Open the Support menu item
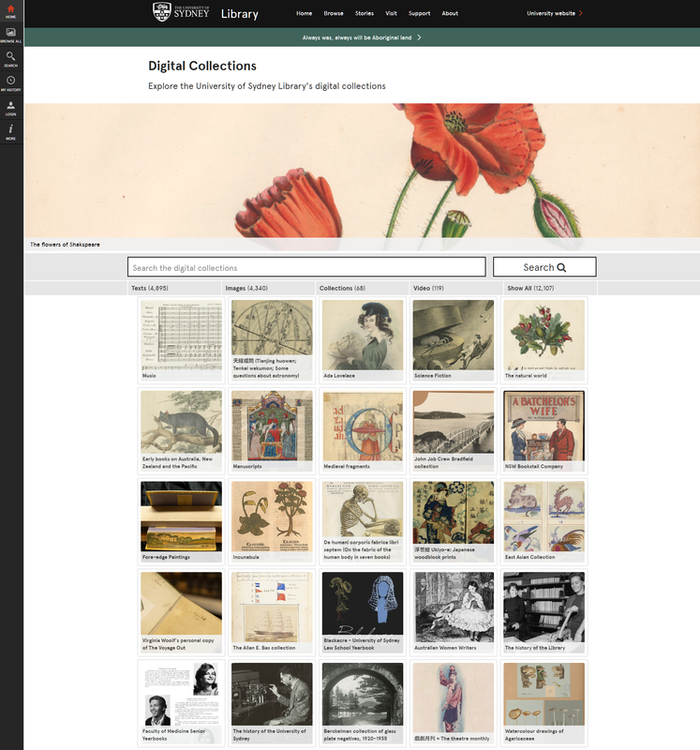Screen dimensions: 700x750 419,13
